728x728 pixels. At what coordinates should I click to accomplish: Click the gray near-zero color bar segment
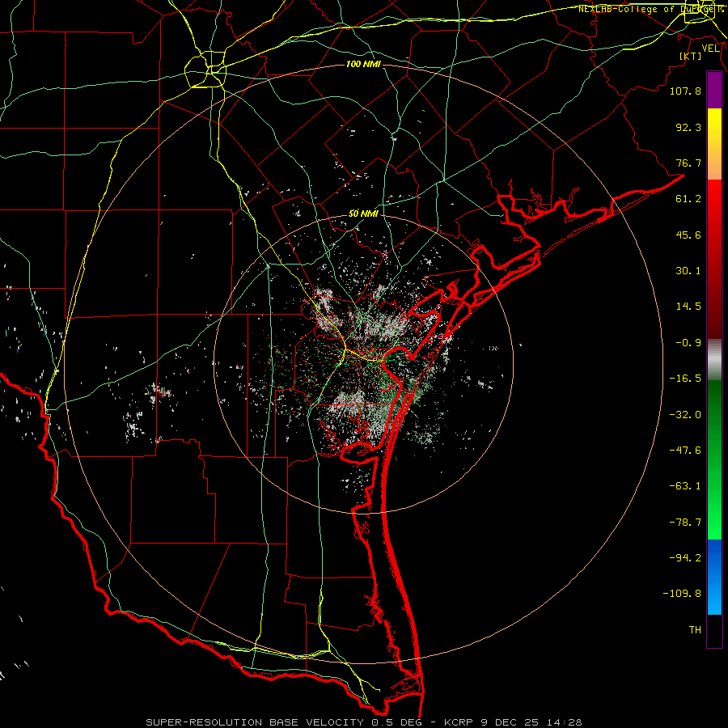[714, 360]
